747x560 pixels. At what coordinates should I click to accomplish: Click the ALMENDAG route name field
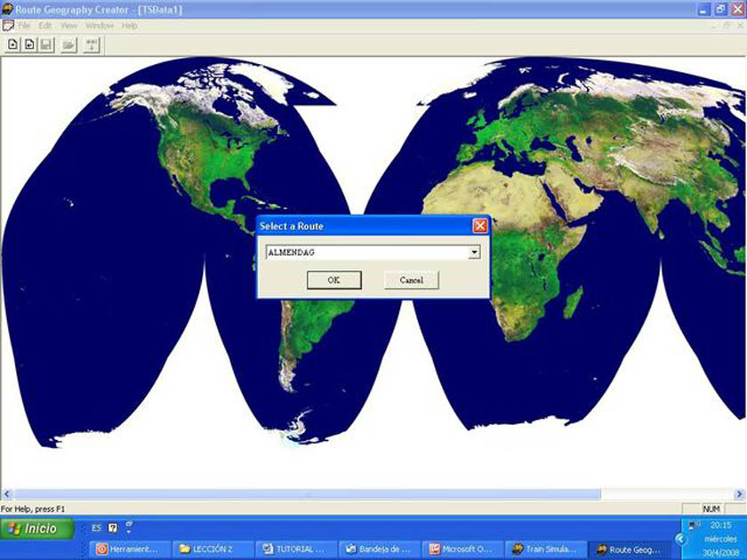(366, 252)
